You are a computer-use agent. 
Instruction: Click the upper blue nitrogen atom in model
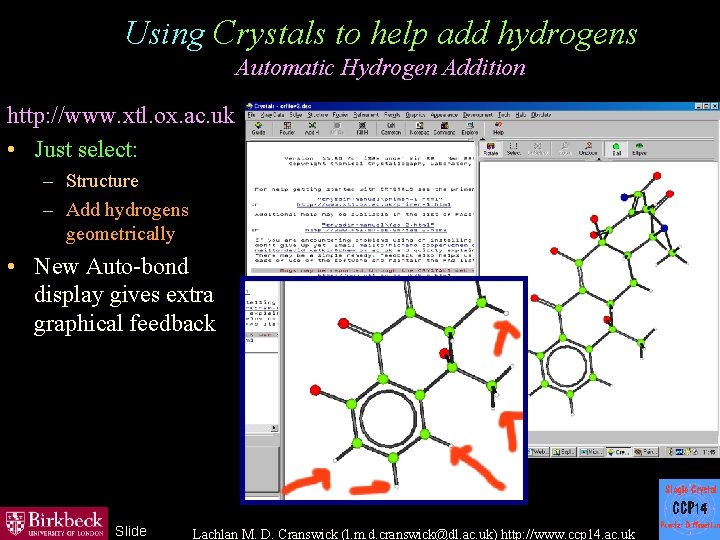(x=624, y=197)
